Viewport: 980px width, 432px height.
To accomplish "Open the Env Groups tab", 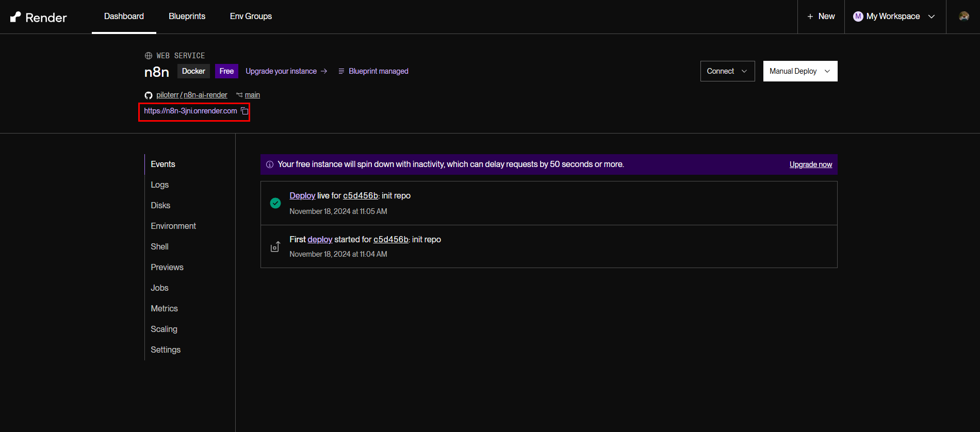I will pos(251,16).
